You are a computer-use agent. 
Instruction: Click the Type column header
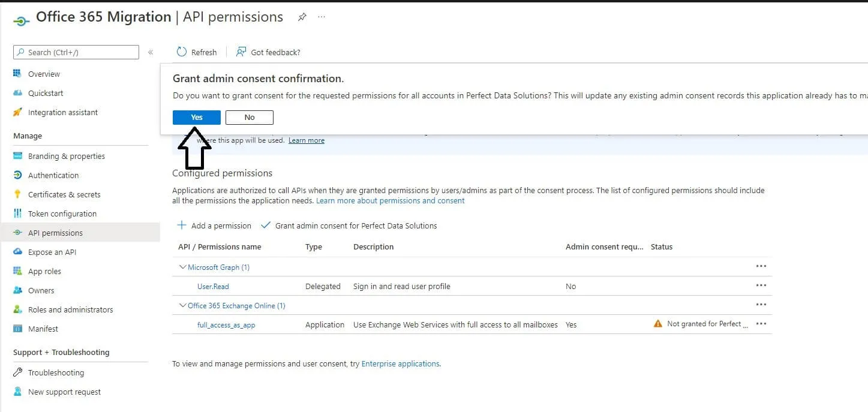point(314,246)
